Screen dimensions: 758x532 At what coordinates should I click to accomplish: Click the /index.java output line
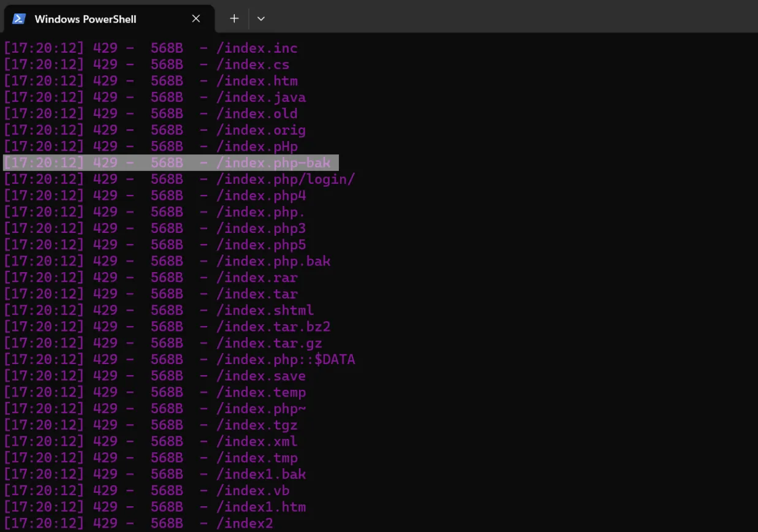click(155, 98)
